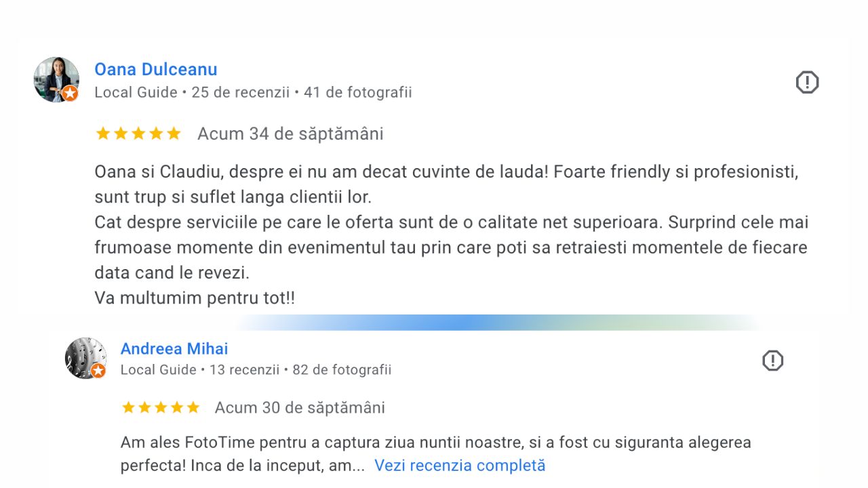Click Andreea's five-star rating

[x=161, y=407]
